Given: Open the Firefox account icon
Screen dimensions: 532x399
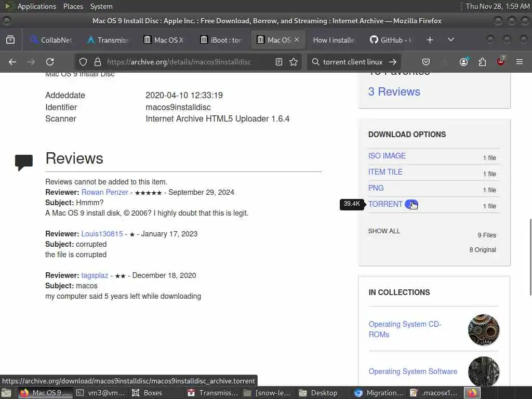Looking at the screenshot, I should point(463,62).
